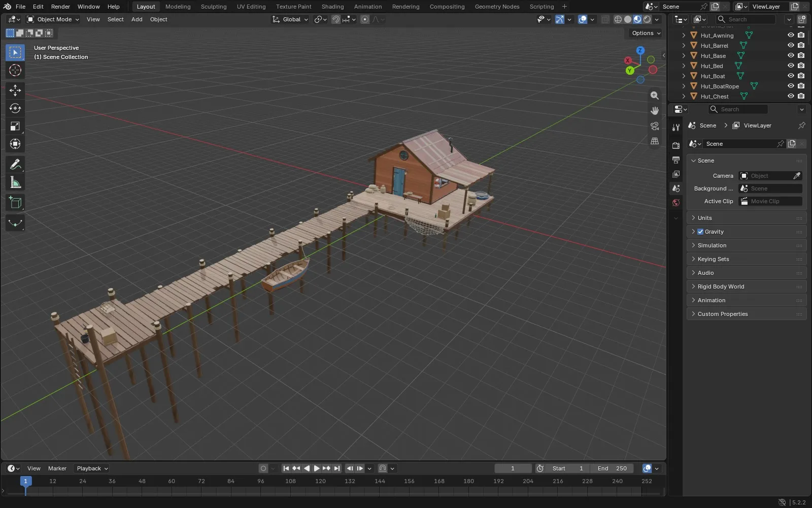Switch orthographic/perspective grid icon
The height and width of the screenshot is (508, 812).
coord(655,141)
